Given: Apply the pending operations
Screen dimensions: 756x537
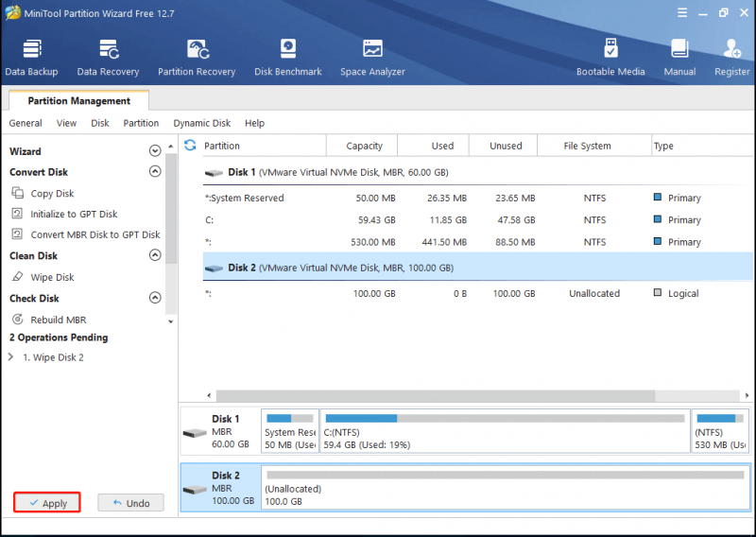Looking at the screenshot, I should pyautogui.click(x=47, y=503).
